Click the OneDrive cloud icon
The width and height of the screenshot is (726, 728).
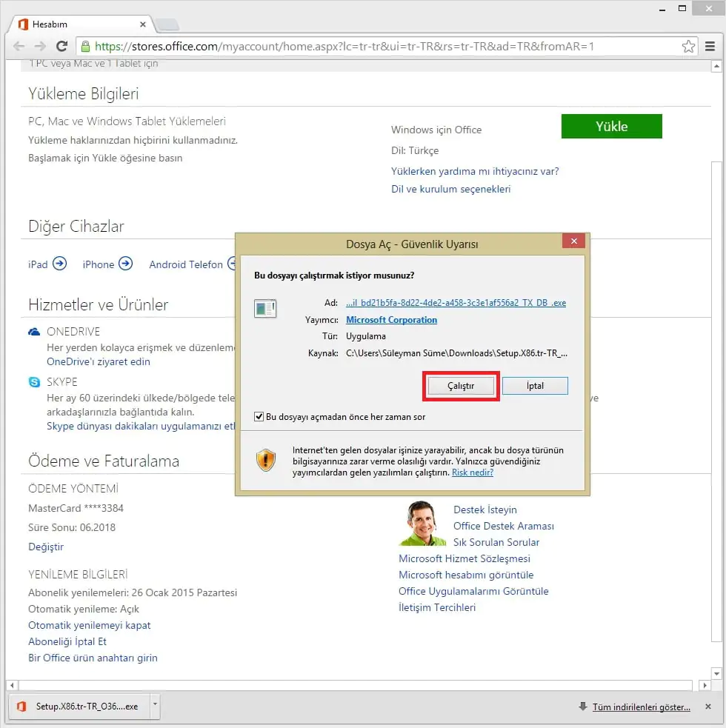tap(34, 332)
